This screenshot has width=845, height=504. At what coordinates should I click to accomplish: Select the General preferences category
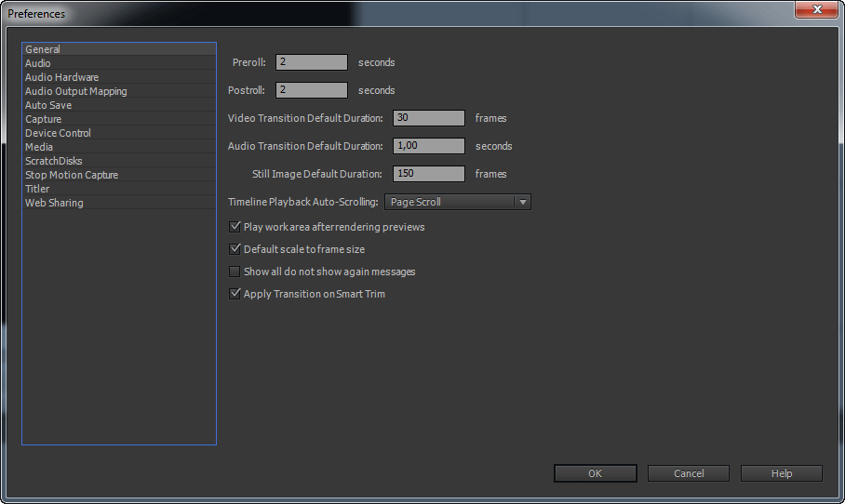click(118, 49)
